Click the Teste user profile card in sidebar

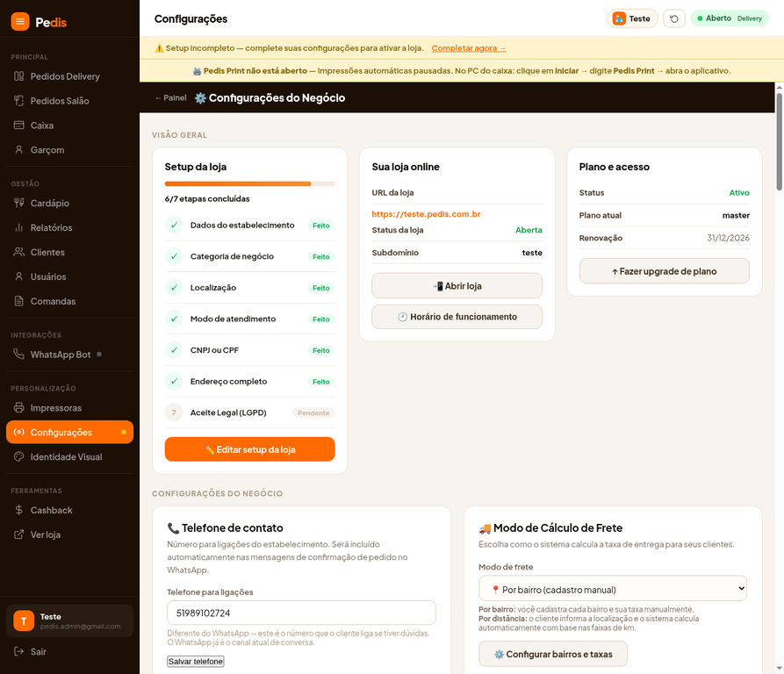(69, 621)
